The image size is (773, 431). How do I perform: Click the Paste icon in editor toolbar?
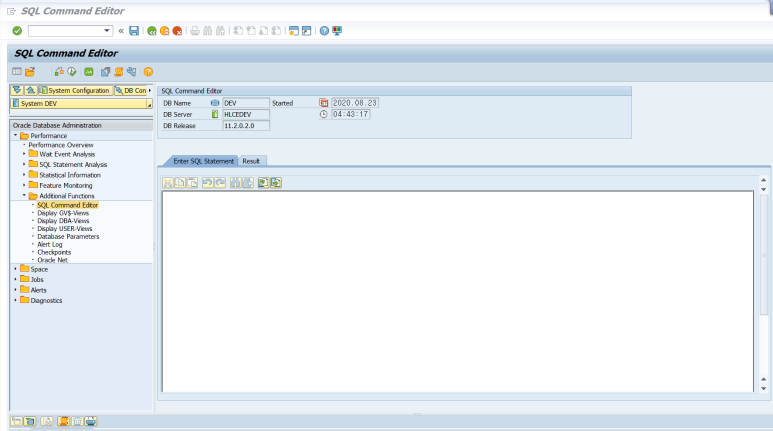point(192,183)
